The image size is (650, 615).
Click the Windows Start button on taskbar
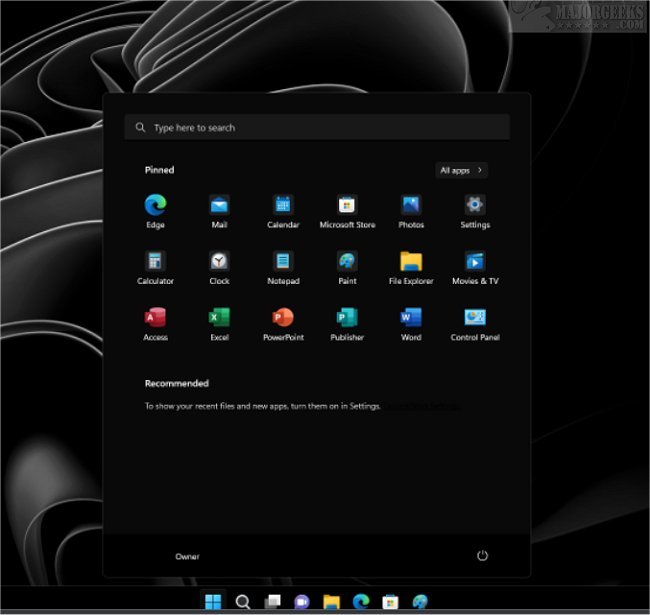click(x=213, y=601)
